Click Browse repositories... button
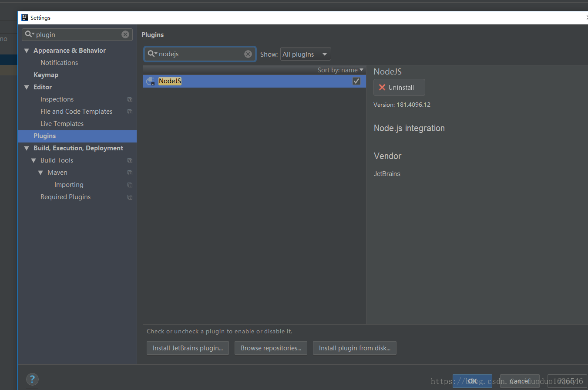 tap(271, 348)
